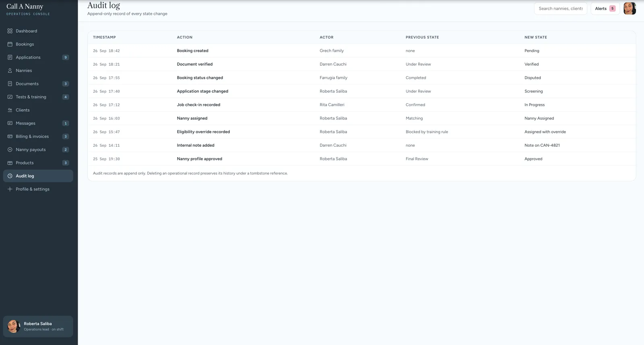Click the Booking status changed entry
Screen dimensions: 644x345
tap(200, 78)
